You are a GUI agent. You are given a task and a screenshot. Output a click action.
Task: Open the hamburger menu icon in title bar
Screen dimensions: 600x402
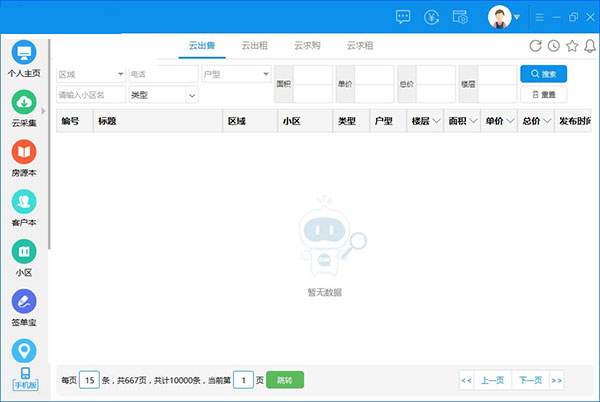(540, 17)
